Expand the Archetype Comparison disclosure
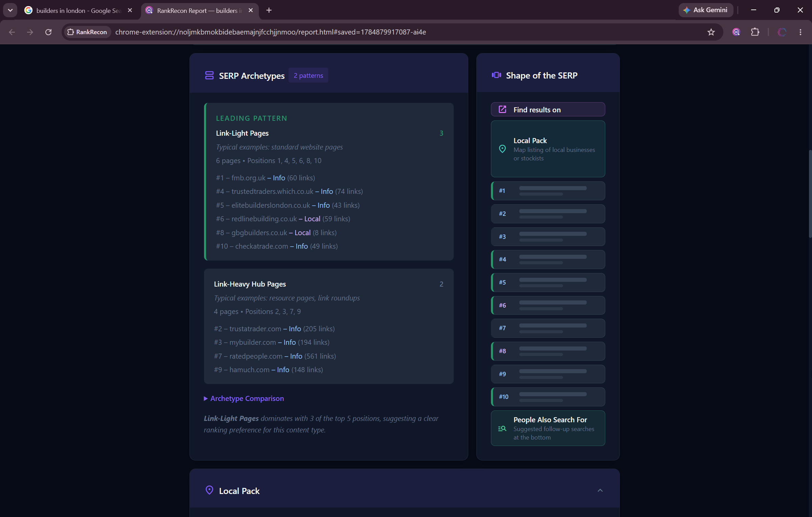812x517 pixels. point(244,399)
